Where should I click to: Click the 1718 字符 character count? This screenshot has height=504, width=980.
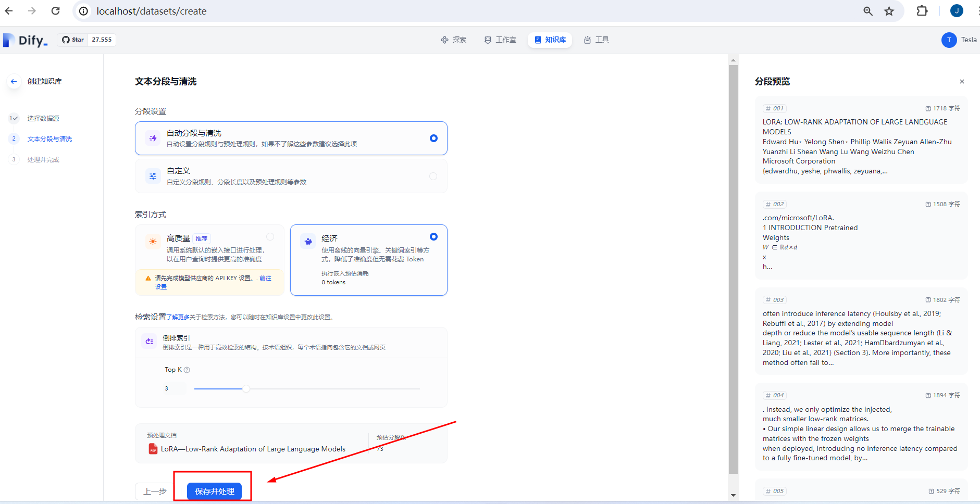click(x=942, y=108)
